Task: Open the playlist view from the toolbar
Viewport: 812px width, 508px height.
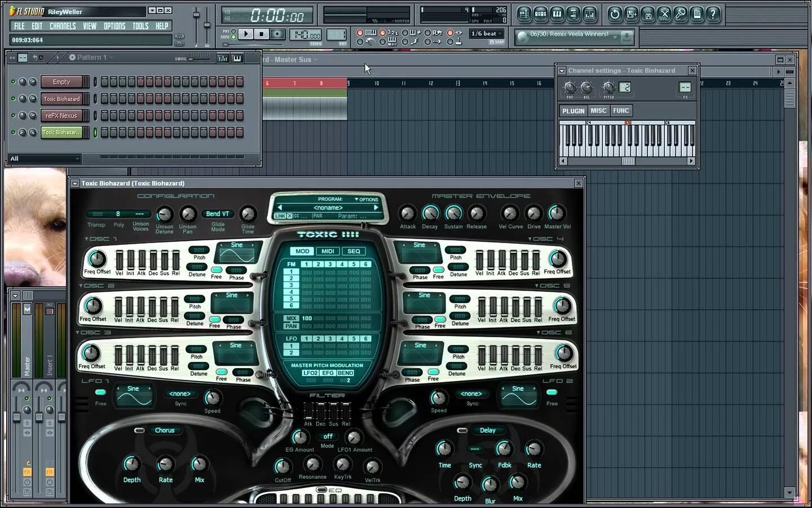Action: click(x=524, y=14)
